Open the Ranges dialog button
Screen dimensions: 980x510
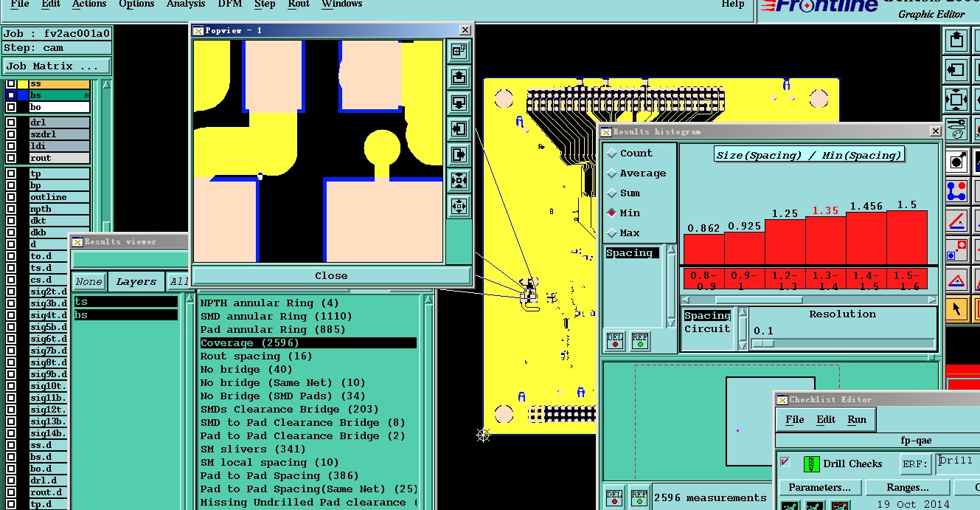[x=907, y=488]
